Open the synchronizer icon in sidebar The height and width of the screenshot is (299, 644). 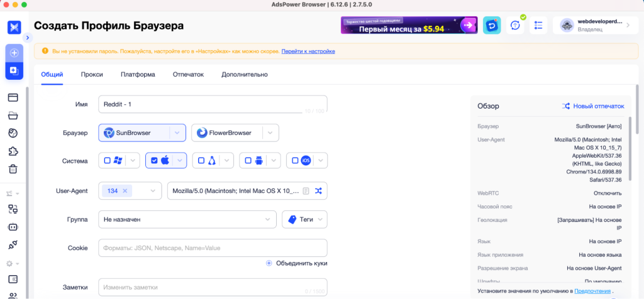pyautogui.click(x=13, y=209)
